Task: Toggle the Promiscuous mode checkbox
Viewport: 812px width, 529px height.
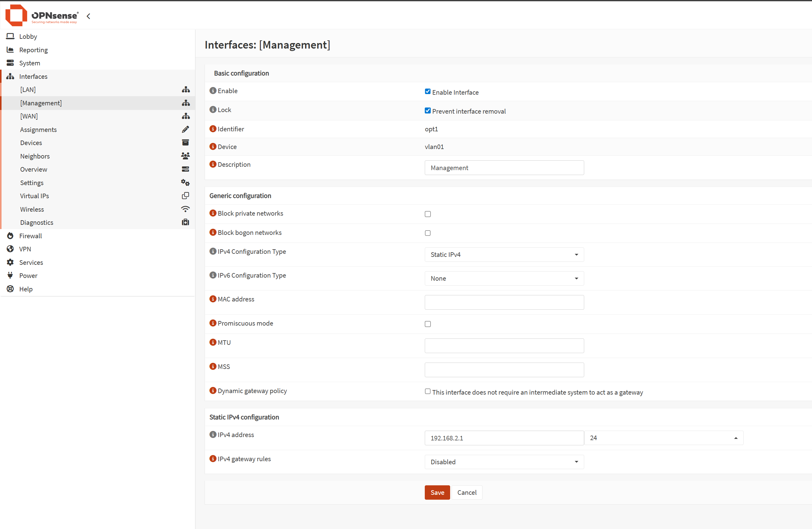Action: [x=428, y=324]
